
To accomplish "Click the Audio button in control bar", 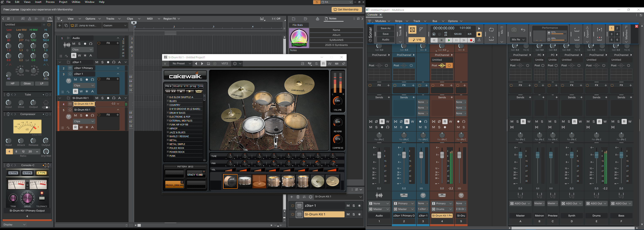I will (386, 40).
